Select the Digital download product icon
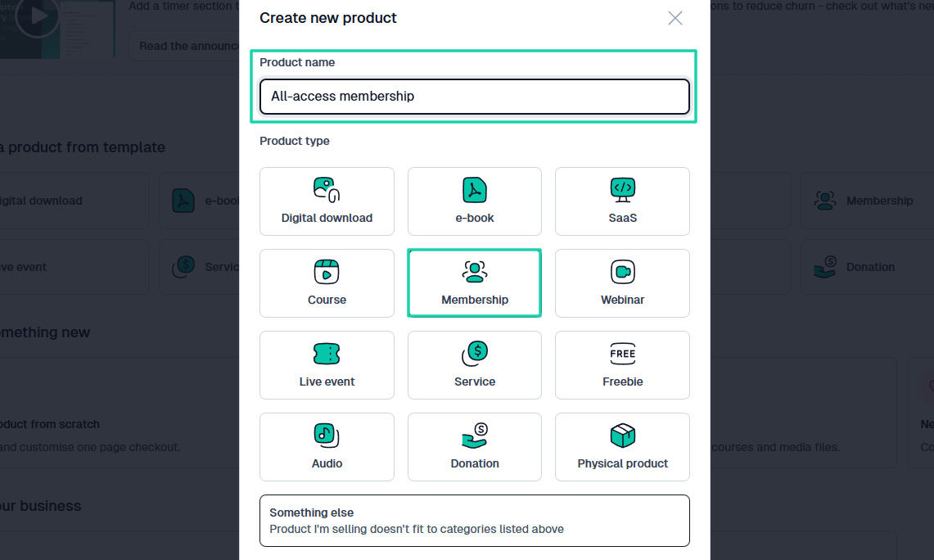This screenshot has width=934, height=560. [327, 190]
